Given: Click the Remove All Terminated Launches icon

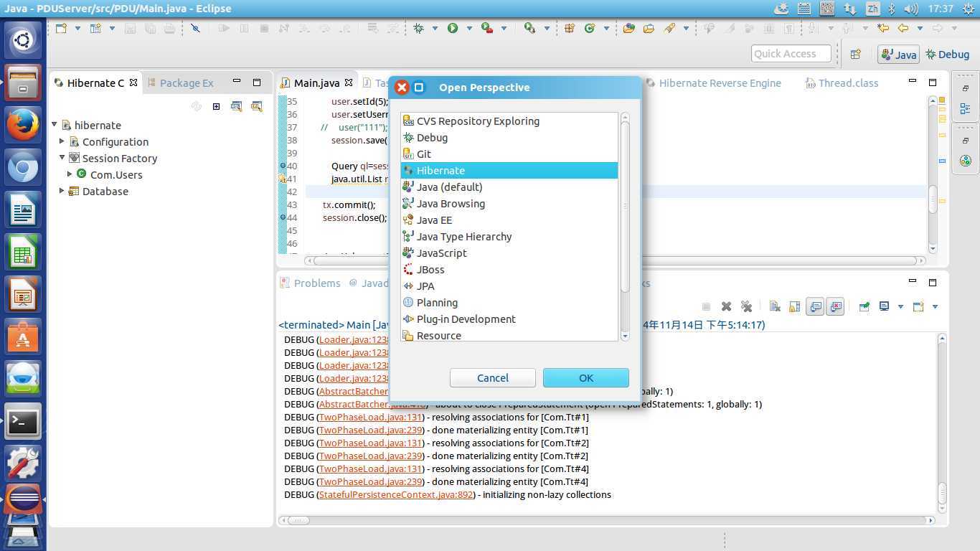Looking at the screenshot, I should tap(746, 306).
